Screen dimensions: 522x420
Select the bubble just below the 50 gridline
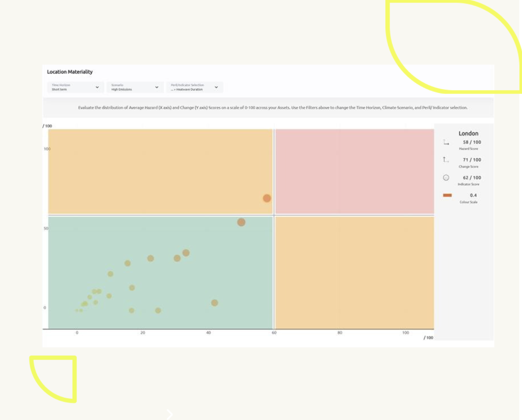[241, 222]
